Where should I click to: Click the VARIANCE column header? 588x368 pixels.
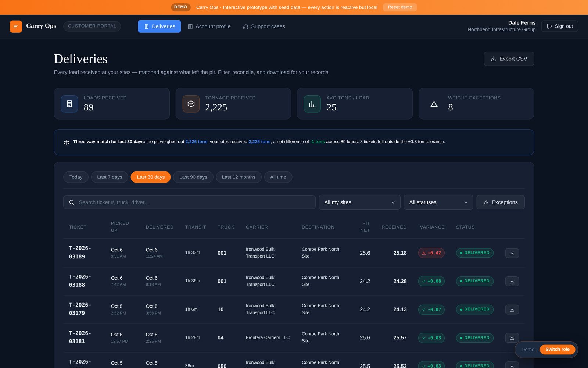[x=432, y=227]
